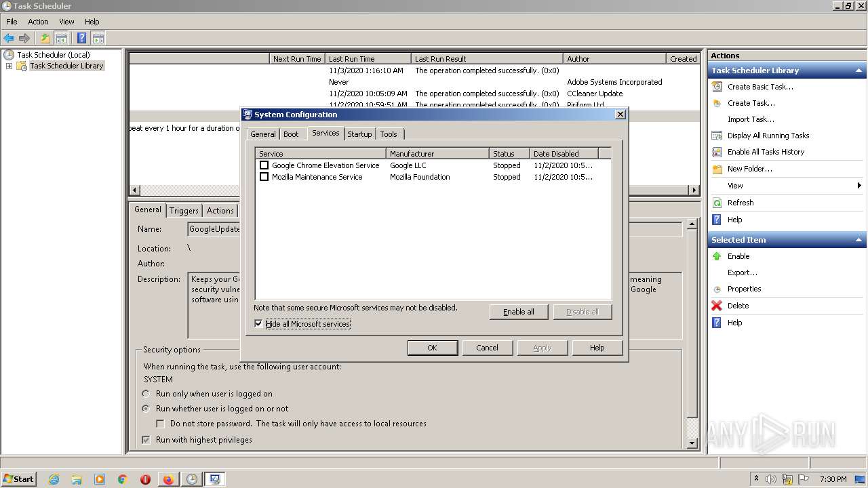The image size is (868, 488).
Task: Click the New Folder icon
Action: pyautogui.click(x=717, y=169)
